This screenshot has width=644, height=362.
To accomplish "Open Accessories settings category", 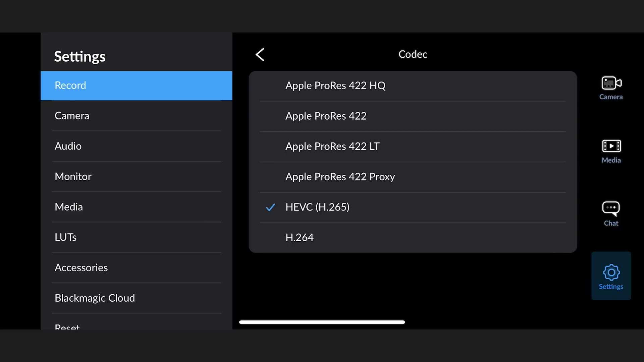I will pyautogui.click(x=136, y=268).
